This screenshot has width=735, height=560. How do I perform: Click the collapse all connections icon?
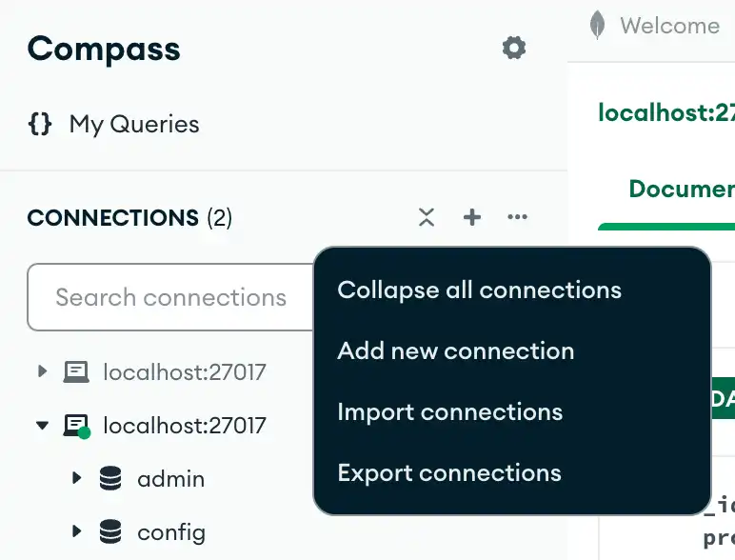point(427,218)
